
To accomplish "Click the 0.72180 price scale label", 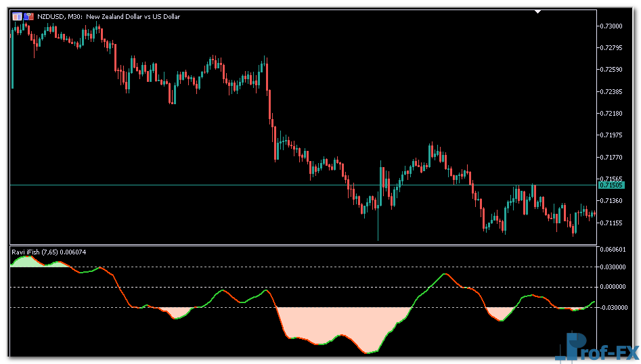I will point(611,113).
